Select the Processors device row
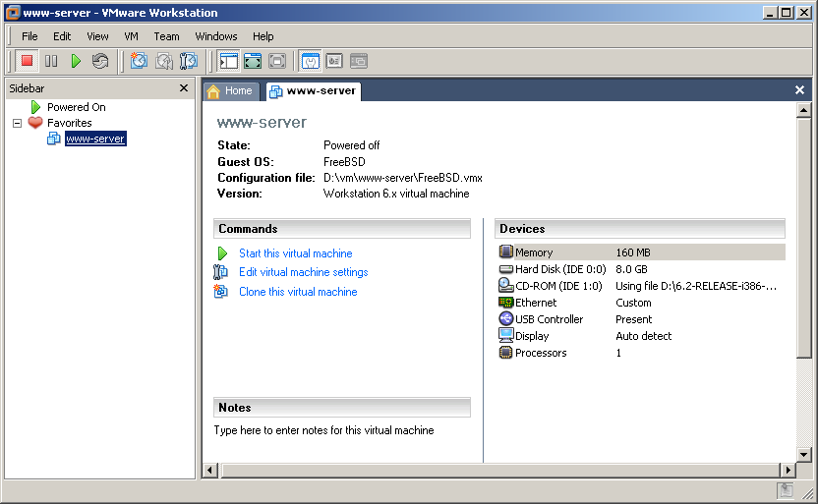This screenshot has width=818, height=504. [641, 353]
